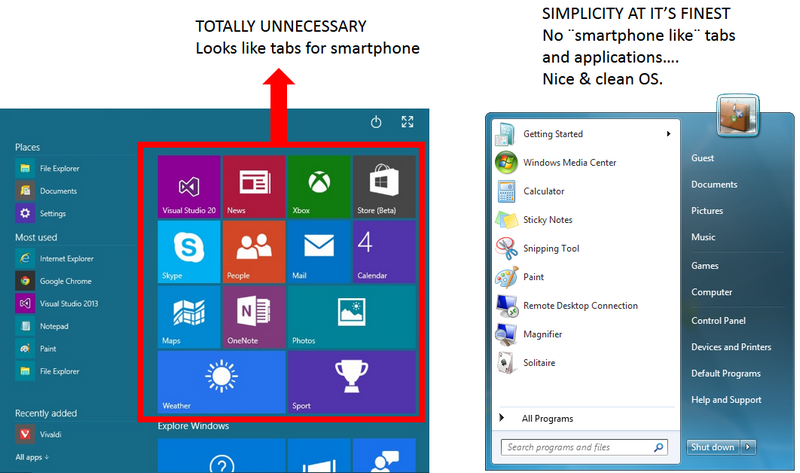Open Remote Desktop Connection
This screenshot has height=473, width=800.
point(586,305)
